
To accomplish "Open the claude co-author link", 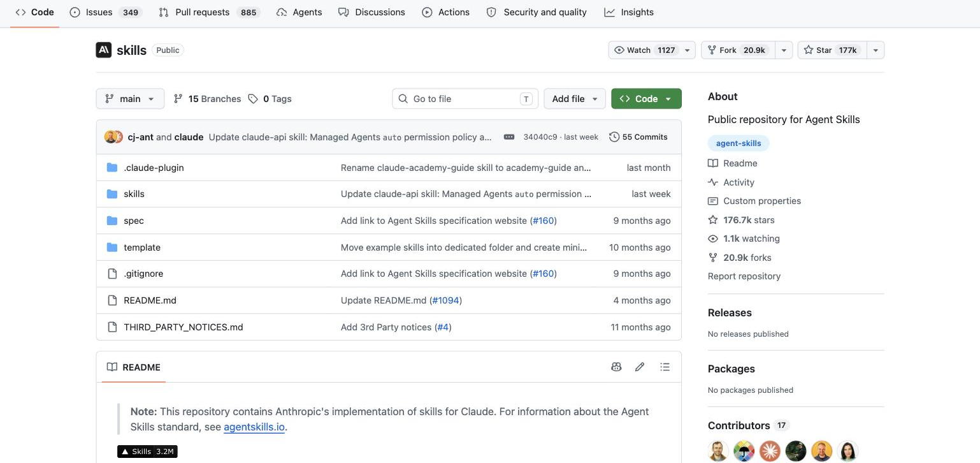I will click(189, 137).
